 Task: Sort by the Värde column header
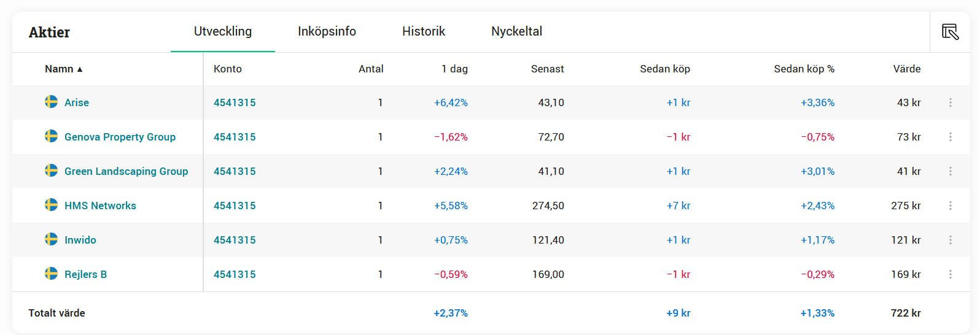[906, 69]
